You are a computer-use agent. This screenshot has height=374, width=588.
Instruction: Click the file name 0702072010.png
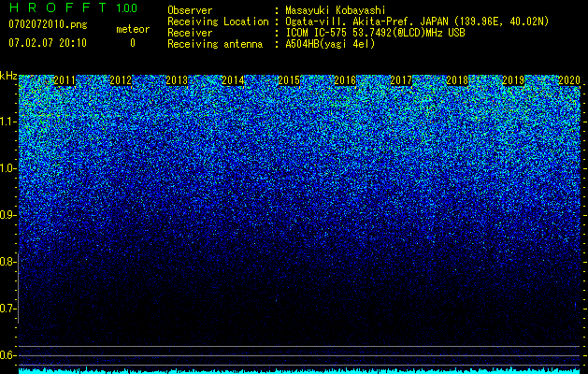(48, 24)
